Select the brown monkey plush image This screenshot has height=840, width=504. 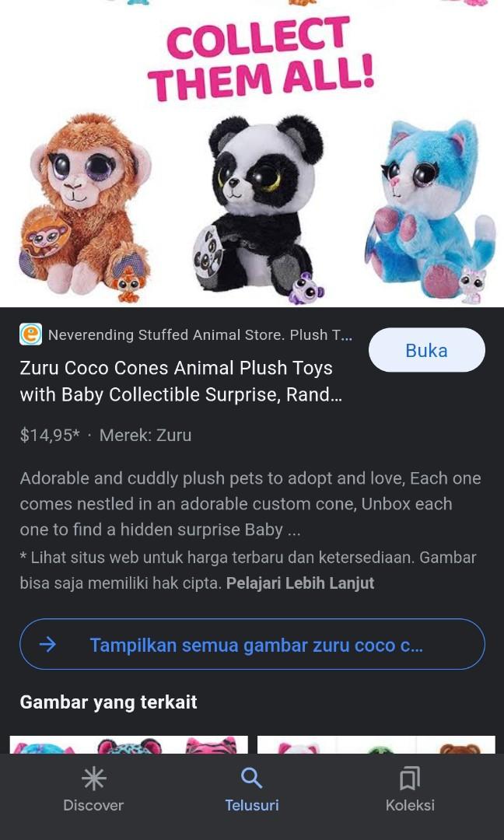point(85,205)
